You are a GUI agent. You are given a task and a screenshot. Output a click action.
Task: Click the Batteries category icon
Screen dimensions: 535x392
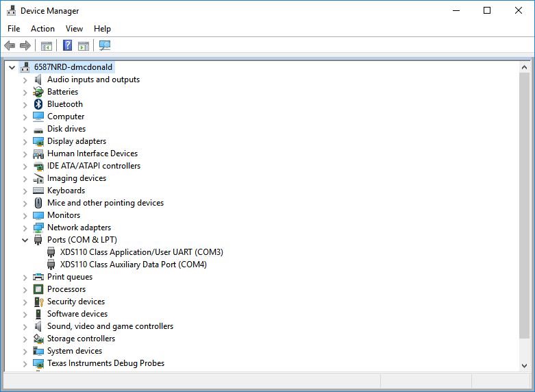[38, 92]
